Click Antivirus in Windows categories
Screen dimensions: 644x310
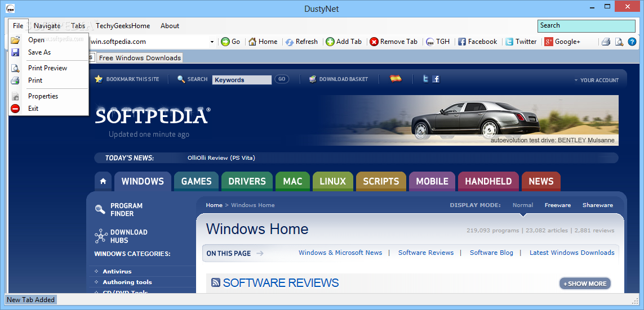click(117, 271)
